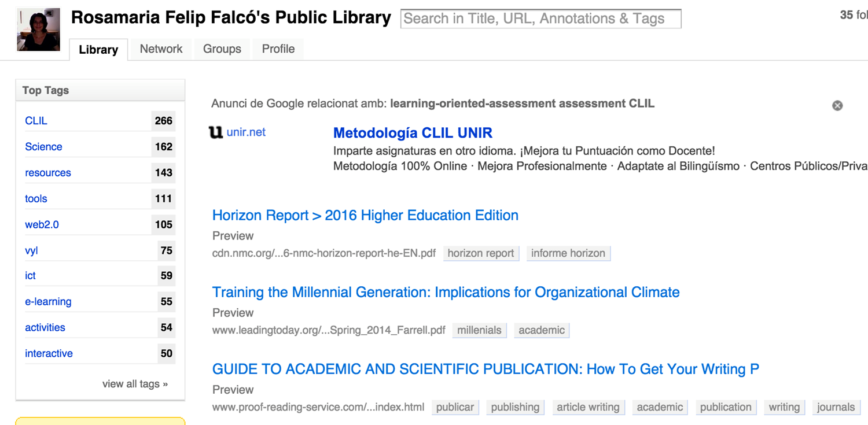Expand view all tags list
Screen dimensions: 868x425
[135, 384]
